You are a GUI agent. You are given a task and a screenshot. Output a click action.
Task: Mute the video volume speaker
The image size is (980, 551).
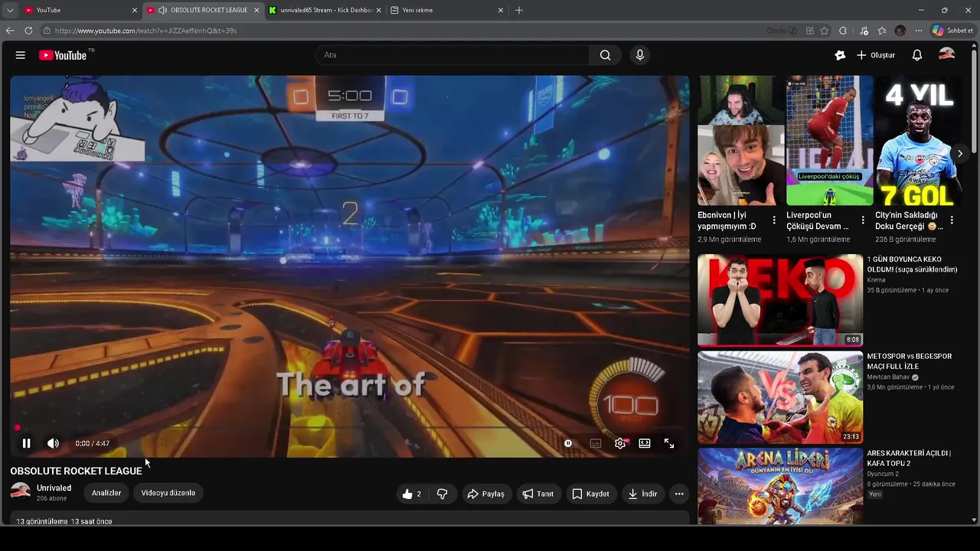53,443
